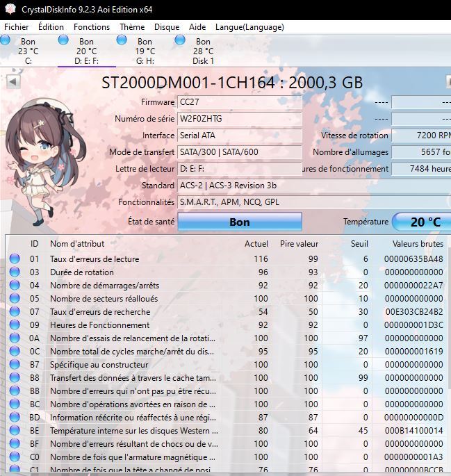Click the drive letter field D: E: F:
The image size is (451, 476).
pyautogui.click(x=240, y=169)
